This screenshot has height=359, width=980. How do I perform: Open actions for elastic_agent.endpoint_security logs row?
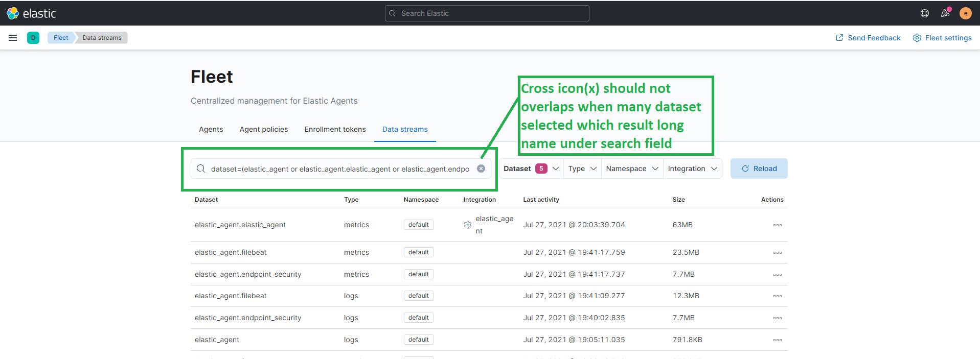(x=778, y=318)
